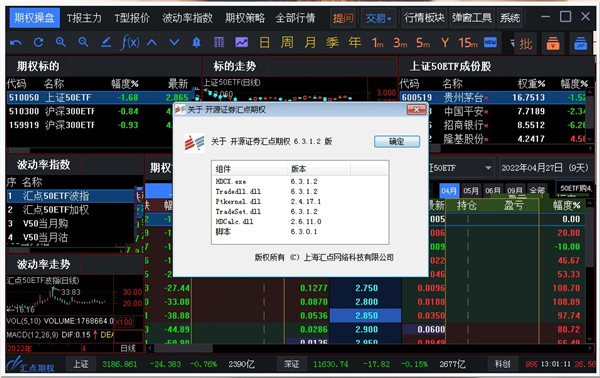Open the 交易 dropdown menu

coord(378,18)
